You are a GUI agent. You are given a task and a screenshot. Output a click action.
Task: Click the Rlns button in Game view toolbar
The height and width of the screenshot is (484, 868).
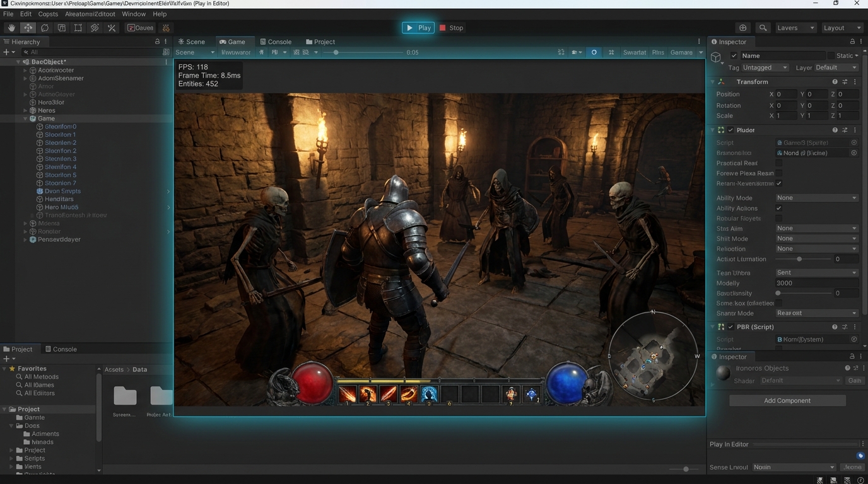click(x=658, y=52)
